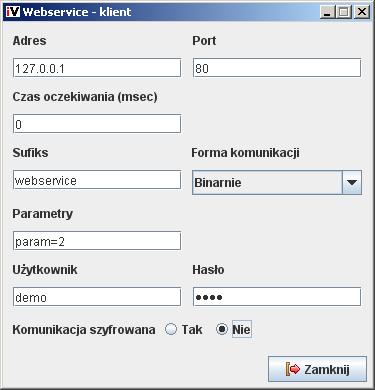Minimize the Webservice - klient window
375x390 pixels.
point(328,12)
